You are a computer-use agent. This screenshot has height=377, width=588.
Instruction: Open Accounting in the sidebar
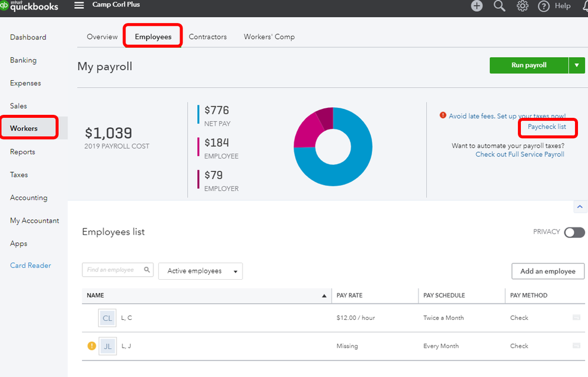pos(28,197)
